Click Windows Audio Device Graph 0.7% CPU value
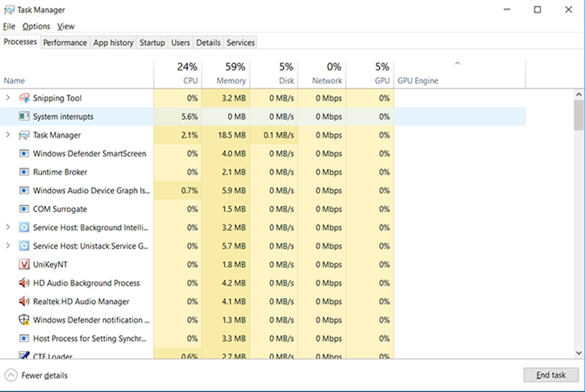585x392 pixels. point(190,190)
